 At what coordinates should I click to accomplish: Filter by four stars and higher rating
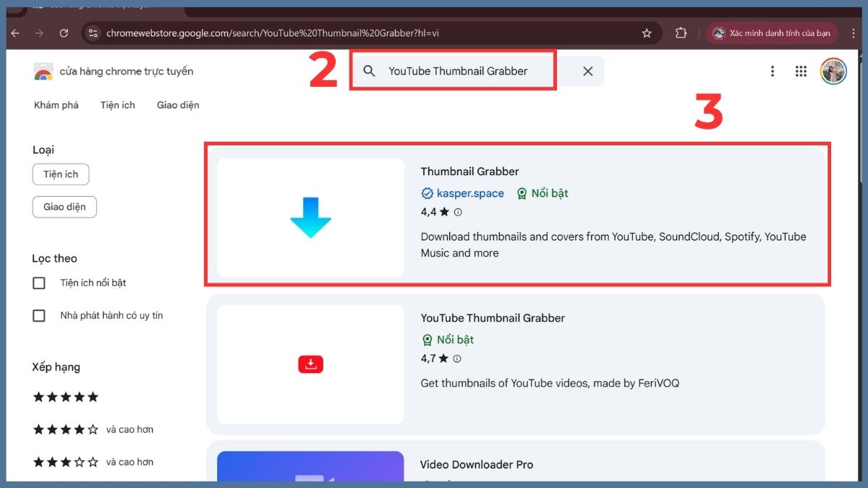(65, 429)
